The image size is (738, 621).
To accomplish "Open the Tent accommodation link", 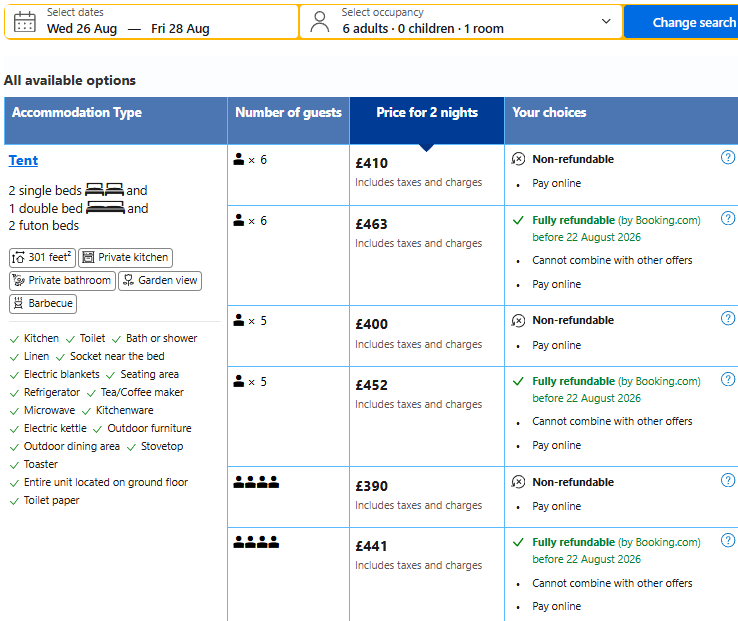I will 23,161.
